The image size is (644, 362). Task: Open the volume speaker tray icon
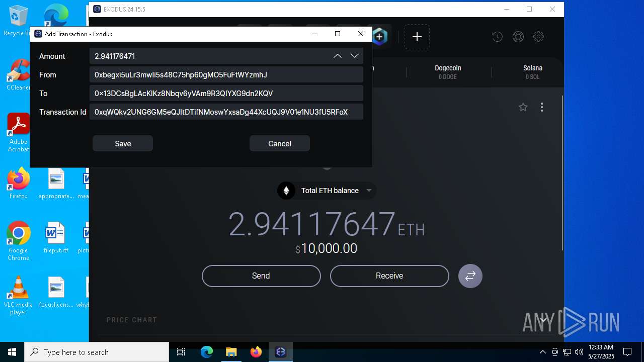point(579,352)
